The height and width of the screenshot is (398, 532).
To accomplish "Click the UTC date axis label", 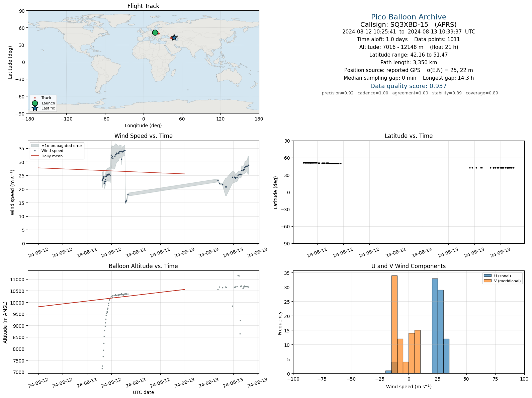I will (x=143, y=392).
